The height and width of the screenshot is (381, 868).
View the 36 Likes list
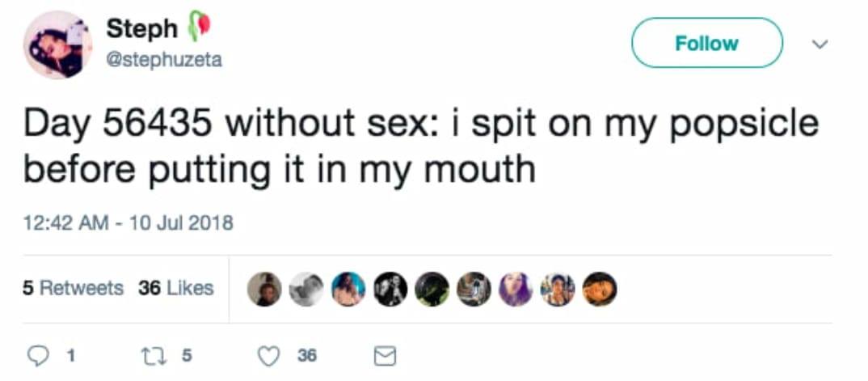click(175, 288)
